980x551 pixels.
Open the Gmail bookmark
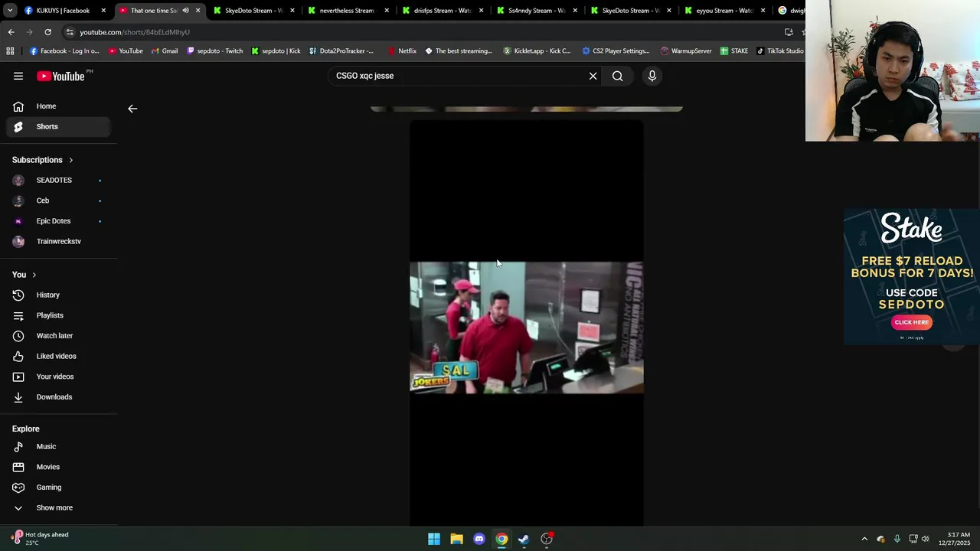tap(165, 51)
